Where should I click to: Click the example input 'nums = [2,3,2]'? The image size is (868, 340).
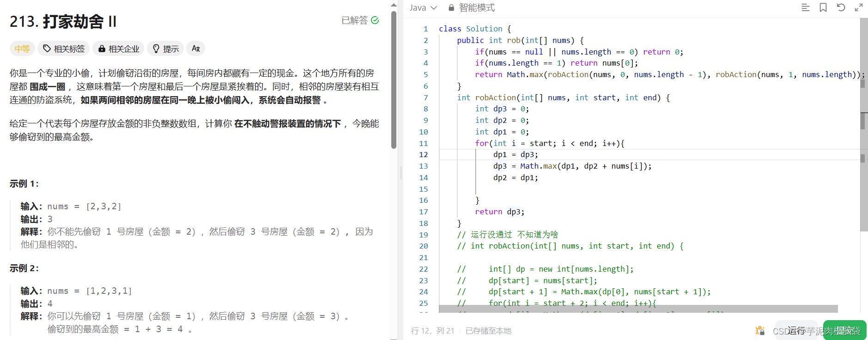tap(85, 206)
